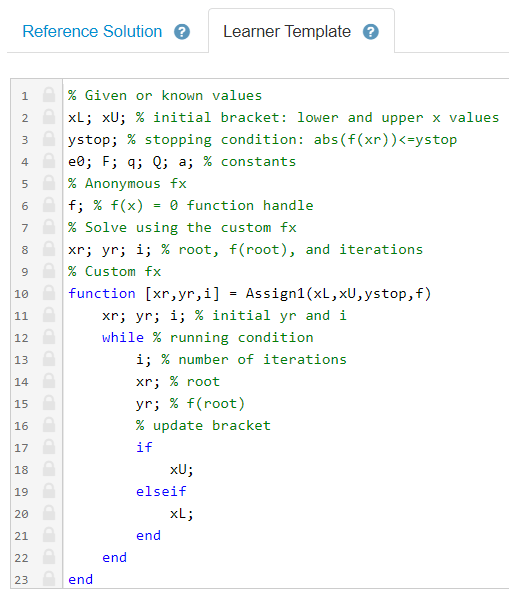Screen dimensions: 509x595
Task: Toggle the lock icon on line 15
Action: tap(49, 403)
